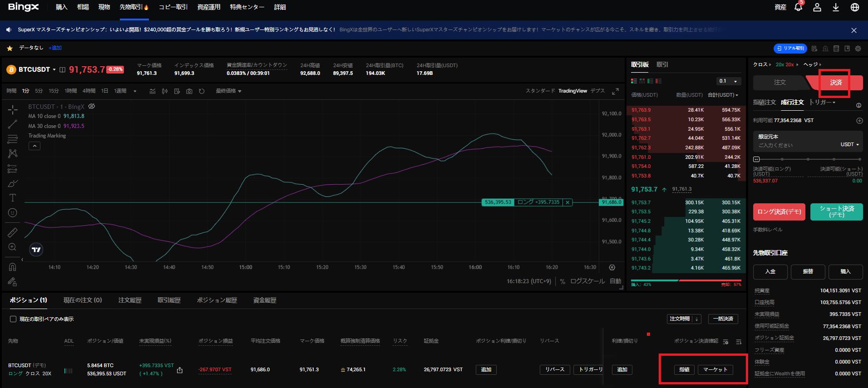
Task: Open the クロス margin mode selector
Action: [762, 64]
